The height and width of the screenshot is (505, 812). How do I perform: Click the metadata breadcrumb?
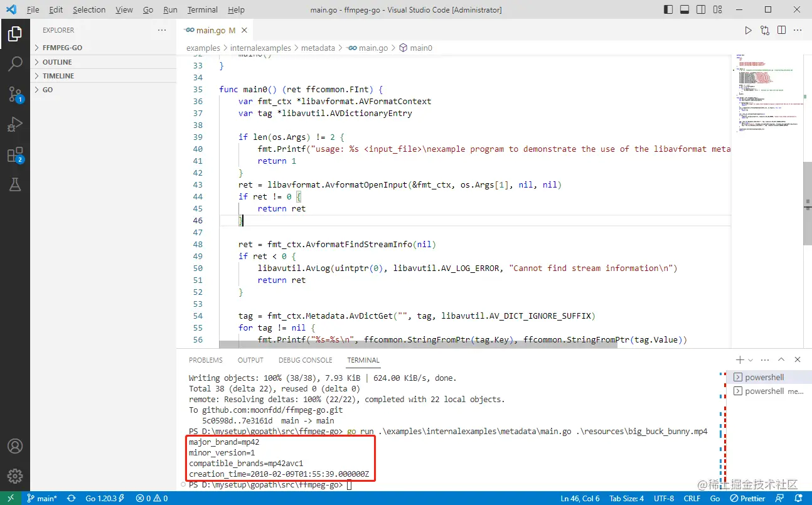point(318,48)
